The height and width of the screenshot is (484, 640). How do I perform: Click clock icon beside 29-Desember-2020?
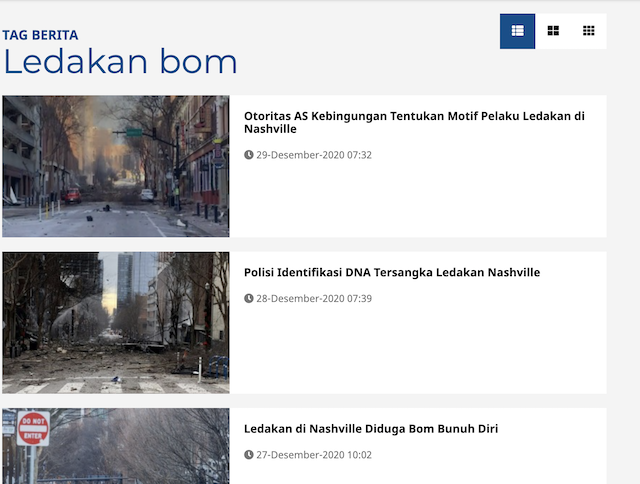click(x=249, y=155)
